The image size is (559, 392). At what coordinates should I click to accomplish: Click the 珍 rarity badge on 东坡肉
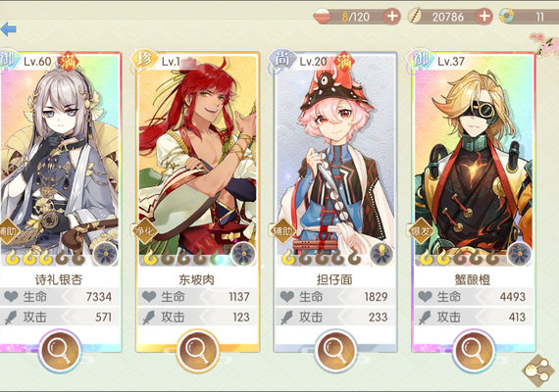144,60
